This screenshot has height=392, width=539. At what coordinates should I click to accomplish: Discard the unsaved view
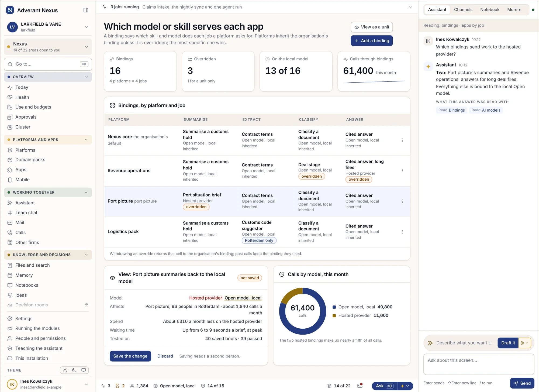click(x=165, y=356)
